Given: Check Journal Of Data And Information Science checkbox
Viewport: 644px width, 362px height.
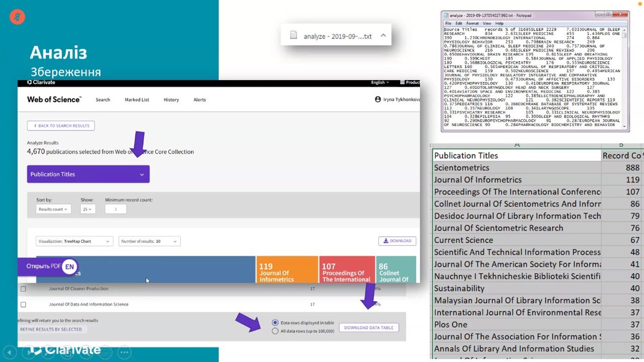Looking at the screenshot, I should (x=23, y=304).
